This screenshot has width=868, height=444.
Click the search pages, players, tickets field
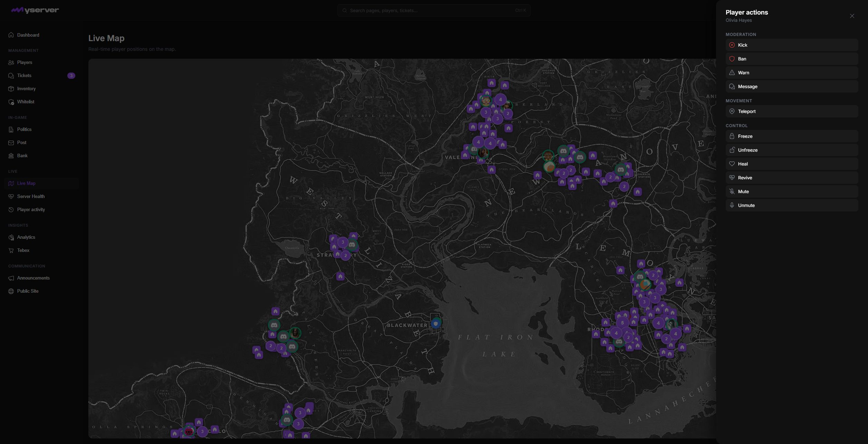[x=434, y=10]
